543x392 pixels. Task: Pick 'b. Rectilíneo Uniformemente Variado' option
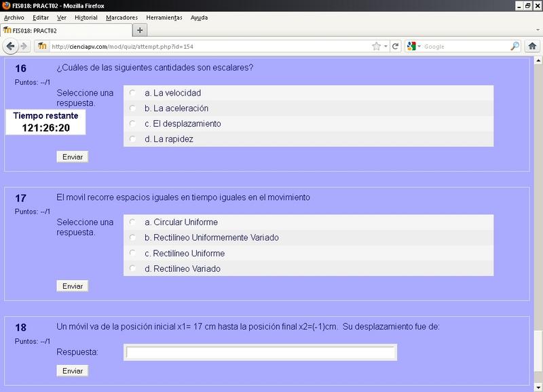132,237
